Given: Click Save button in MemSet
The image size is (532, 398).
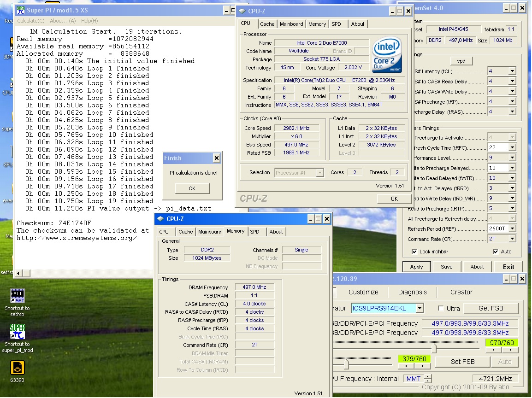Looking at the screenshot, I should coord(447,267).
